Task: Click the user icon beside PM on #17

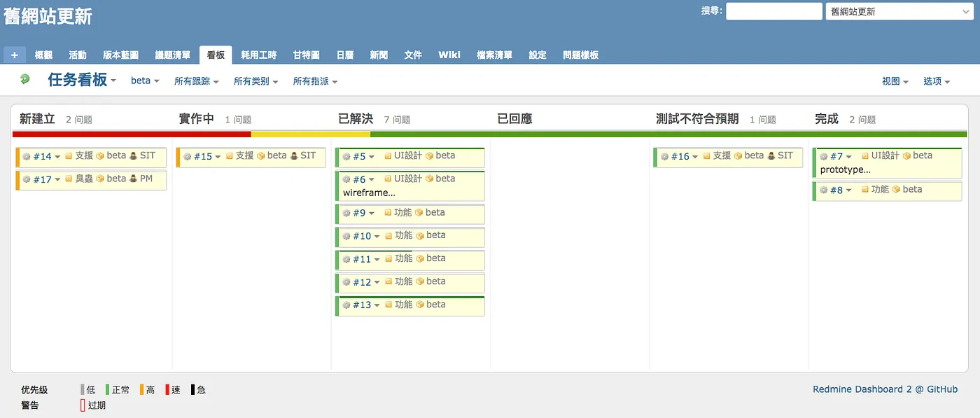Action: (133, 179)
